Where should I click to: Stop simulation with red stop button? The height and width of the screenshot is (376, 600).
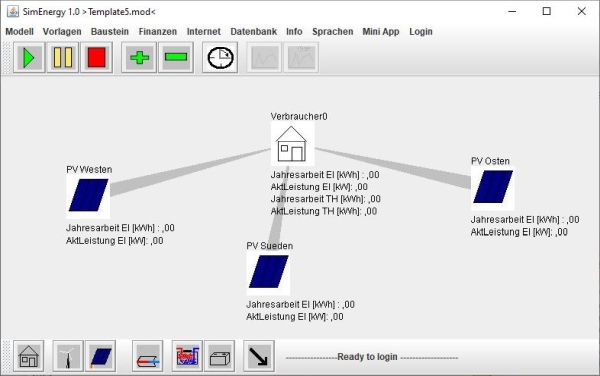point(96,58)
